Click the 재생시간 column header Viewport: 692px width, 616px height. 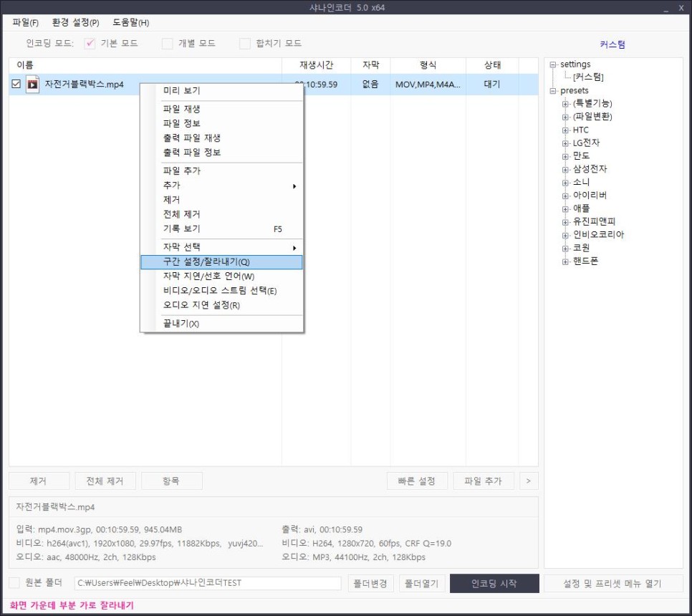click(317, 65)
